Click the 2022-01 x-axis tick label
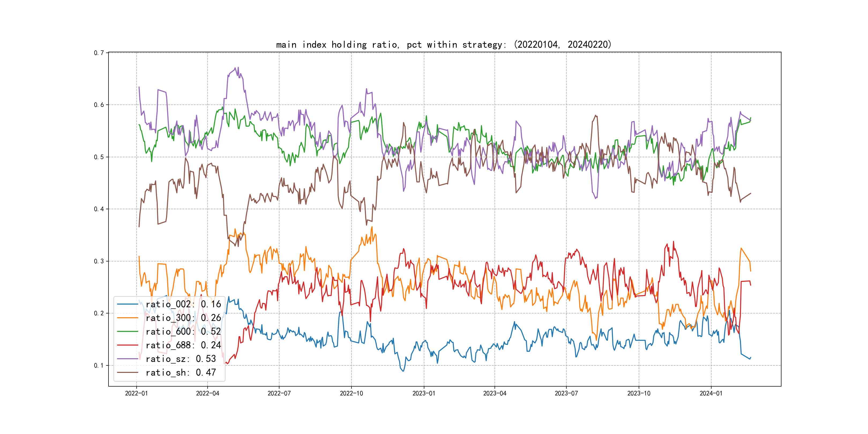This screenshot has height=434, width=868. point(136,393)
